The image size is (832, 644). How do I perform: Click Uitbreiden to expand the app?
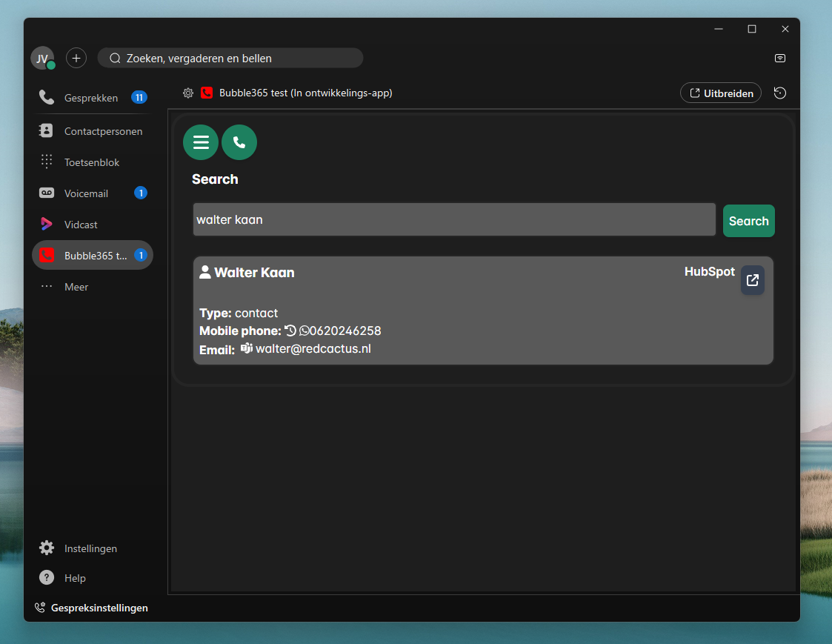tap(720, 93)
